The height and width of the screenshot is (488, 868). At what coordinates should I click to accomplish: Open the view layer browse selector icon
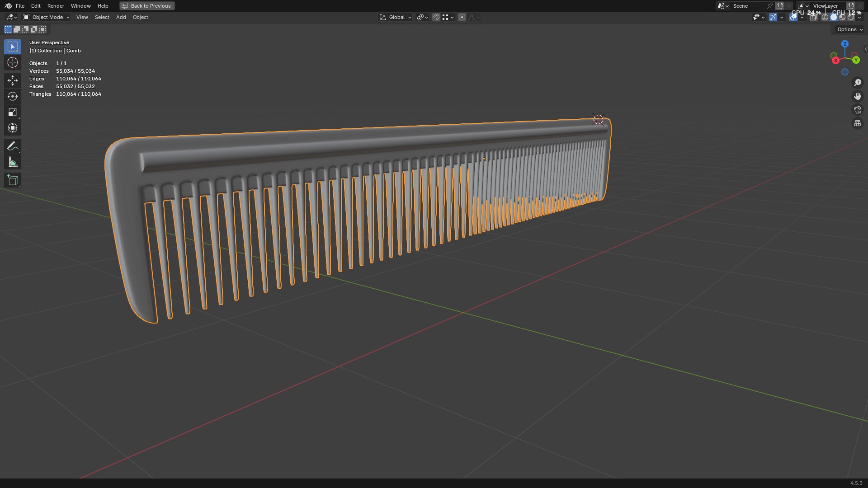[803, 6]
